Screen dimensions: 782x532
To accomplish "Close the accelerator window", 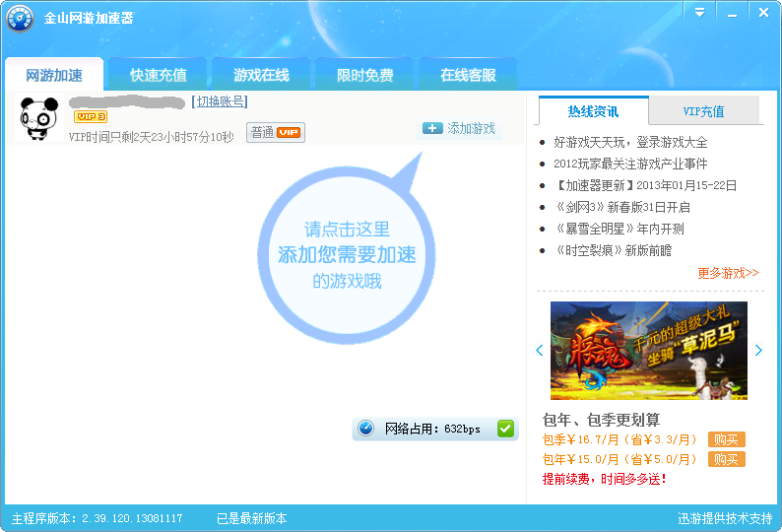I will coord(763,13).
